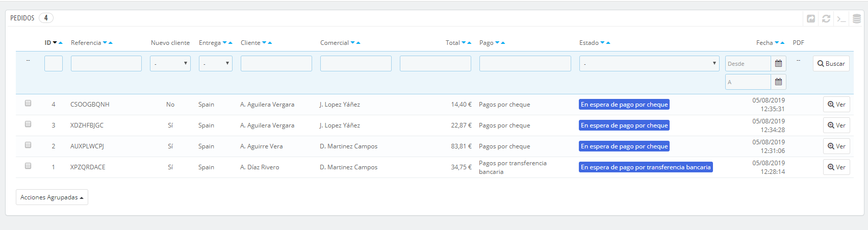Open Acciones Agrupadas menu
Image resolution: width=868 pixels, height=230 pixels.
coord(52,197)
